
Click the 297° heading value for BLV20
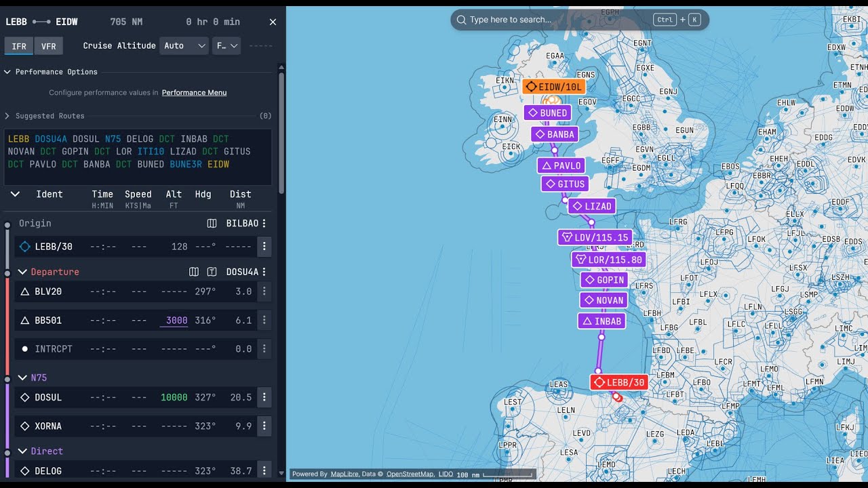coord(205,291)
